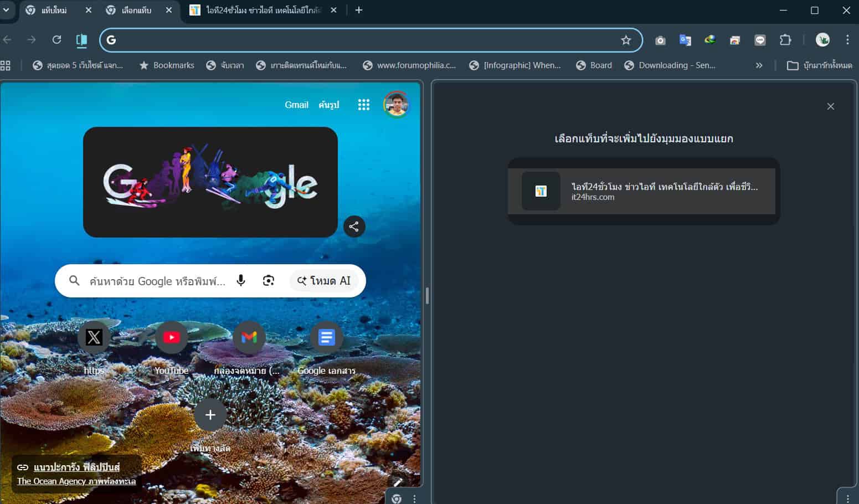The height and width of the screenshot is (504, 859).
Task: Bookmark this page with the star icon
Action: click(x=626, y=40)
